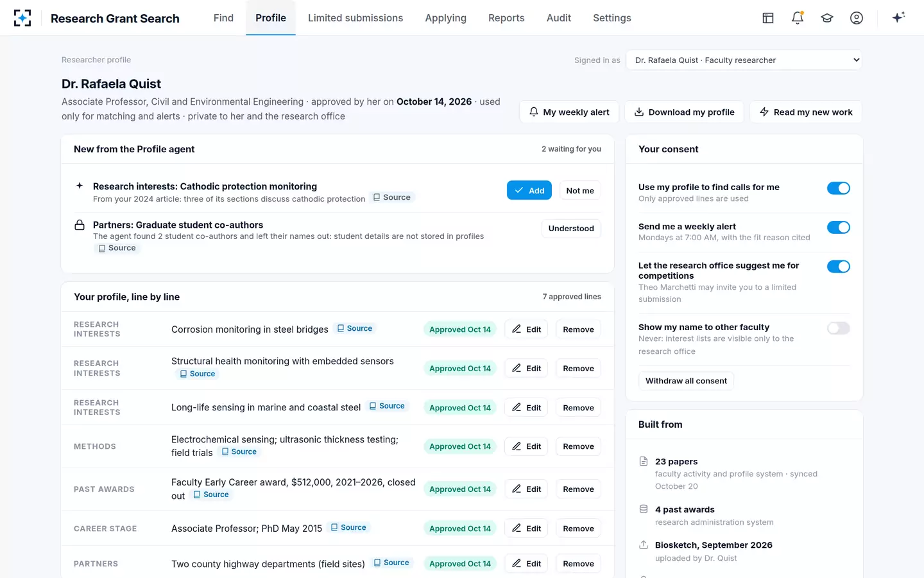
Task: Open the 'Signed in as' role dropdown
Action: (744, 60)
